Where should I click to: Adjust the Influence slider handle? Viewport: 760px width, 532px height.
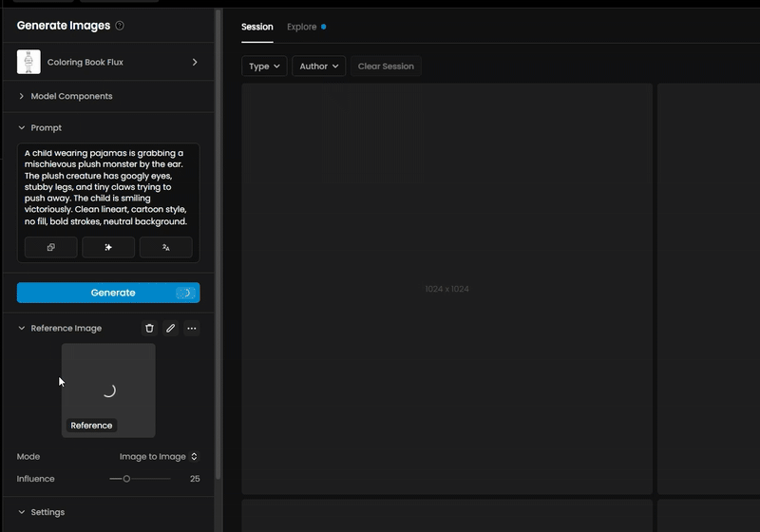pyautogui.click(x=126, y=479)
